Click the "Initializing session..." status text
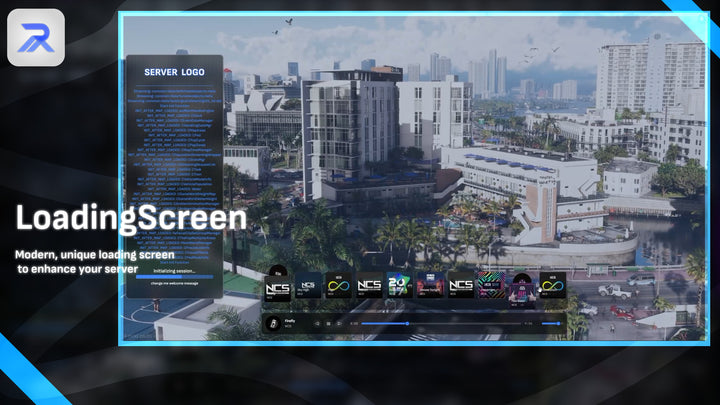Image resolution: width=720 pixels, height=405 pixels. 174,271
